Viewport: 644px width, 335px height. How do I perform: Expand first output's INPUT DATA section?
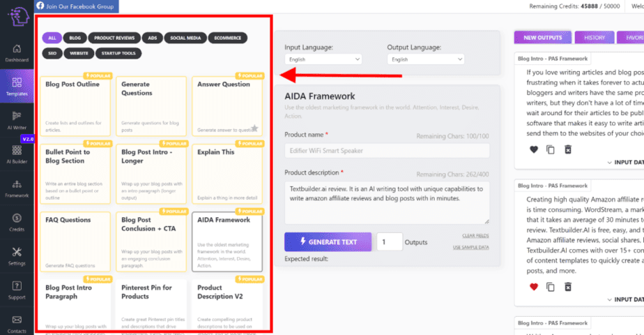point(625,163)
